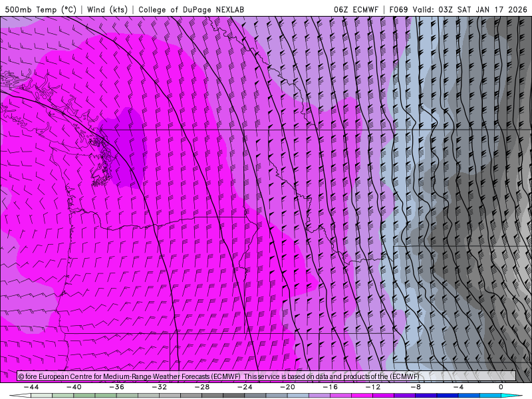Click the -16 colorbar label
The image size is (532, 399).
point(330,387)
